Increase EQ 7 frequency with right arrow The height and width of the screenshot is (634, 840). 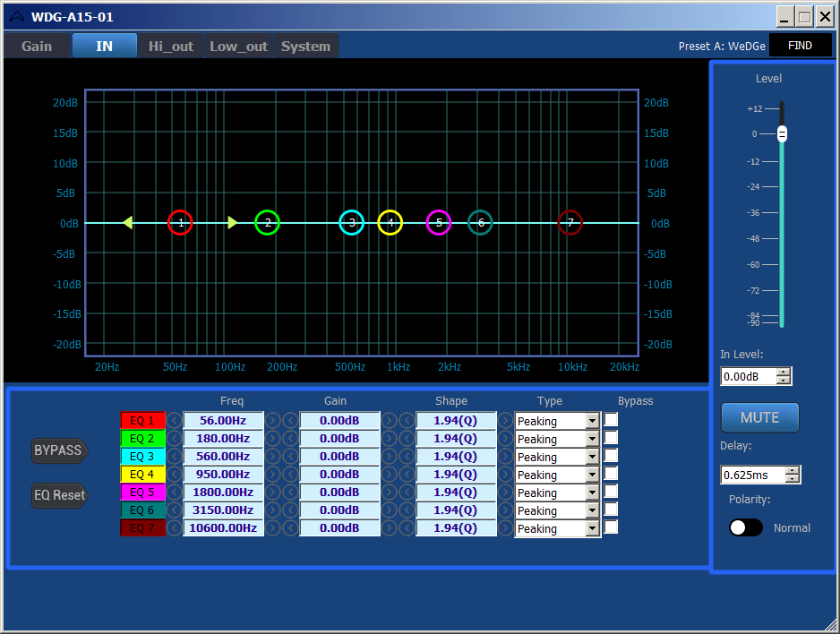point(272,528)
